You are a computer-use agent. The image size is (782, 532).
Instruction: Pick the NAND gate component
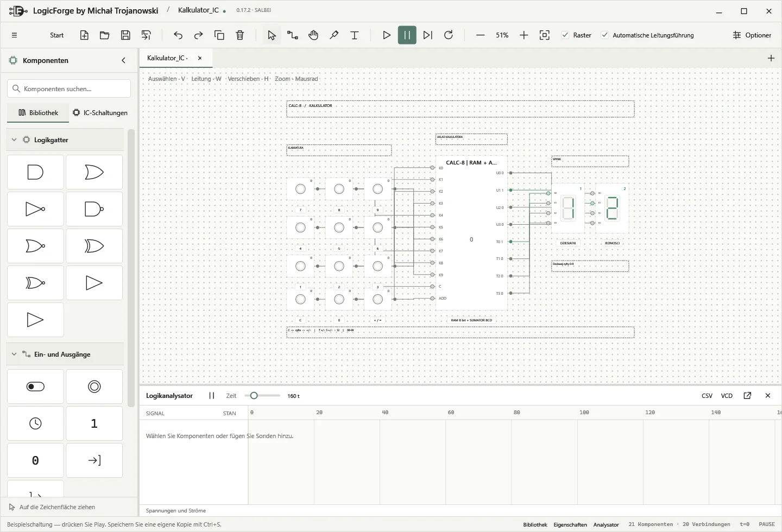[x=94, y=209]
